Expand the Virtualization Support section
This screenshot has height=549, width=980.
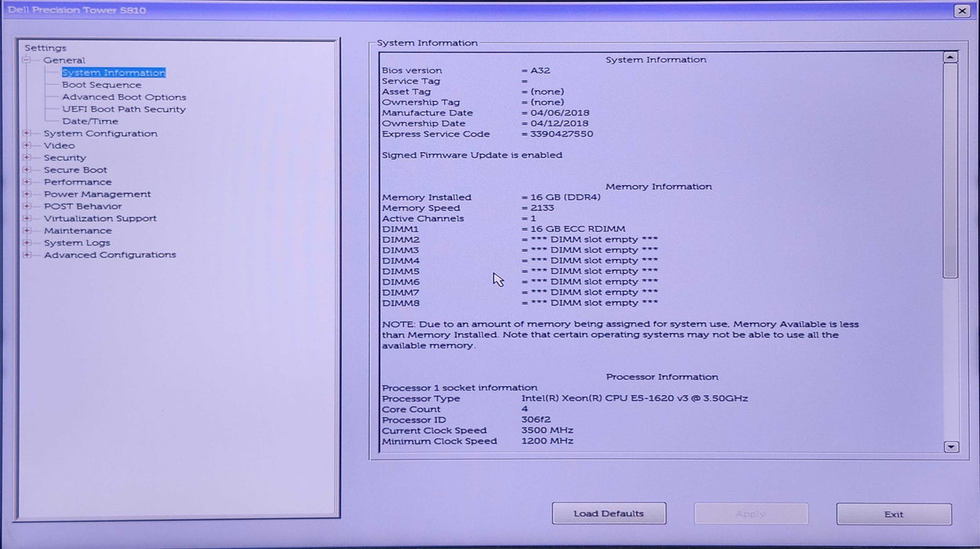[27, 218]
